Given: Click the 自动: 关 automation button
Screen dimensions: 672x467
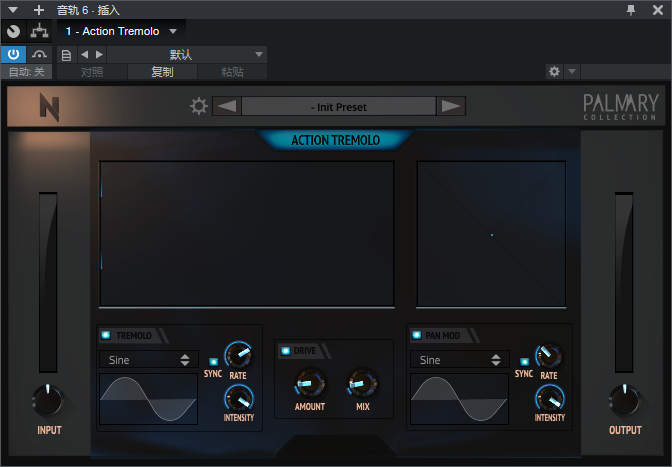Looking at the screenshot, I should click(x=27, y=72).
